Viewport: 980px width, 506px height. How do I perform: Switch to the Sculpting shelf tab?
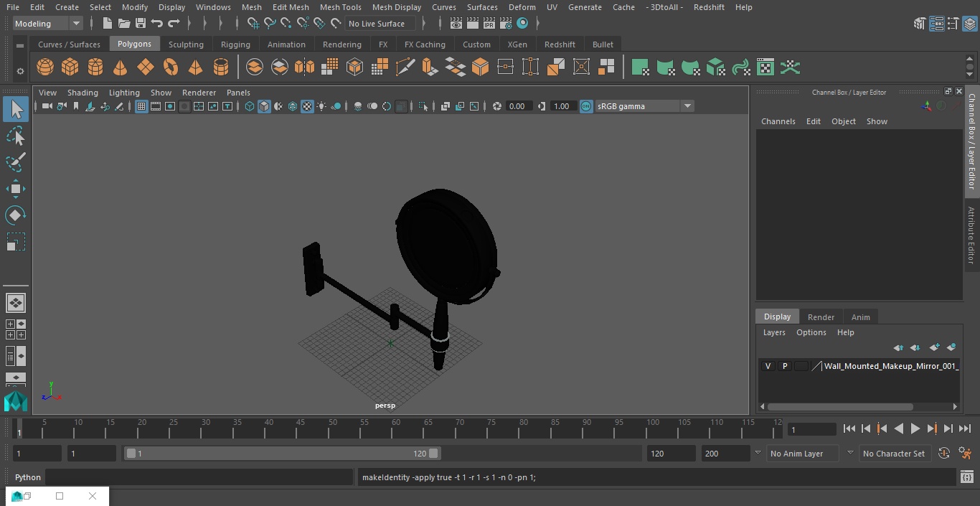pyautogui.click(x=186, y=44)
